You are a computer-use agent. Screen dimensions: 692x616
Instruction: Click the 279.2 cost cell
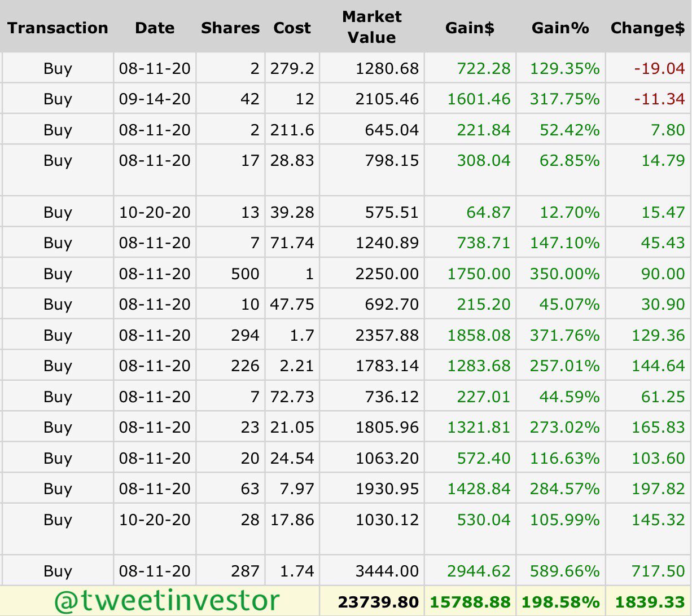pyautogui.click(x=292, y=69)
